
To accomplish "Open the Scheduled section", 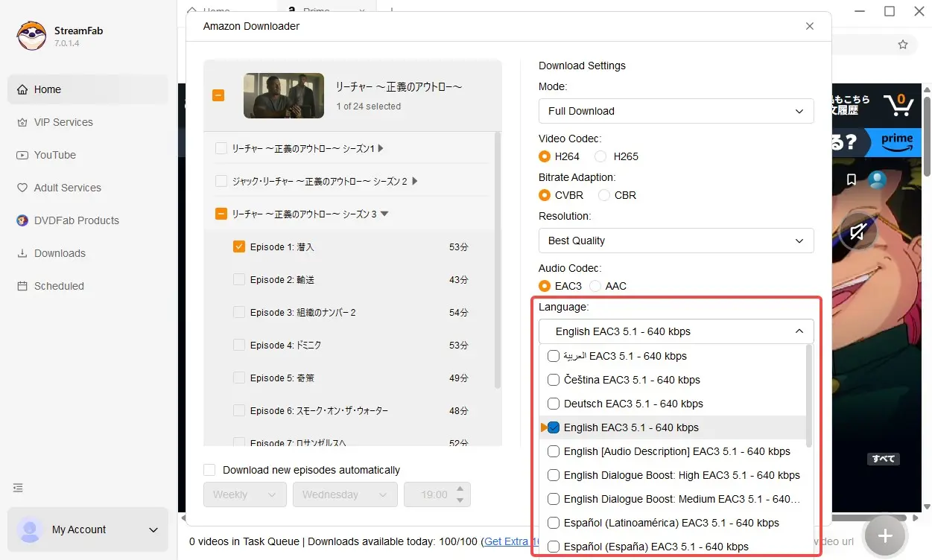I will click(88, 286).
